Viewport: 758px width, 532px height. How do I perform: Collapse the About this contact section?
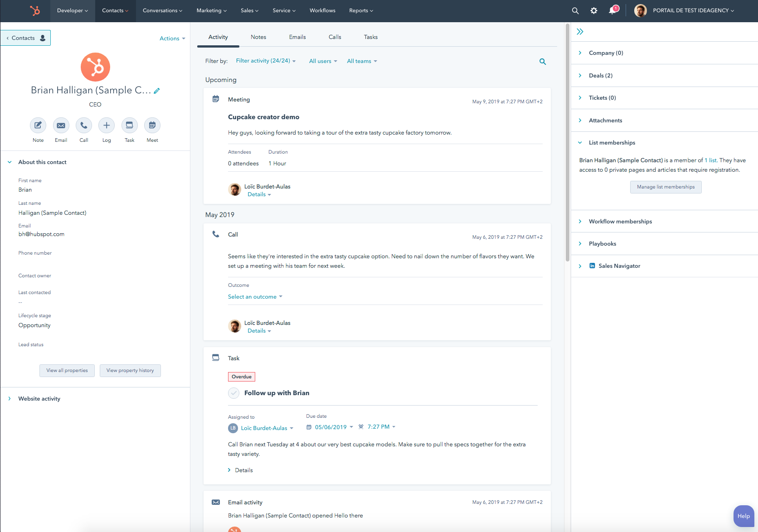click(37, 162)
